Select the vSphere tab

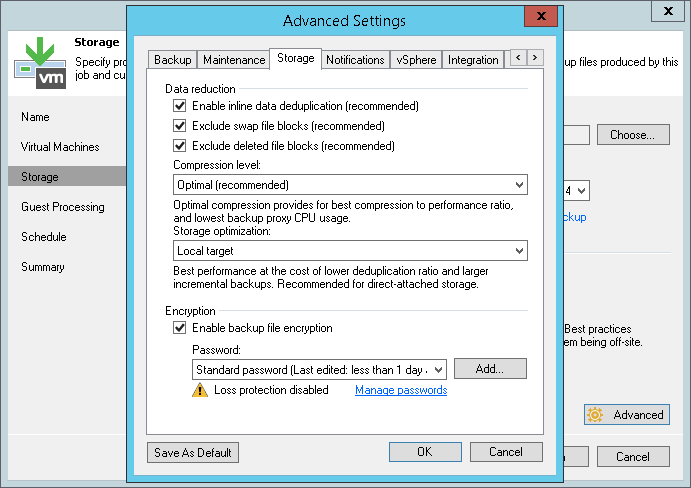point(416,60)
